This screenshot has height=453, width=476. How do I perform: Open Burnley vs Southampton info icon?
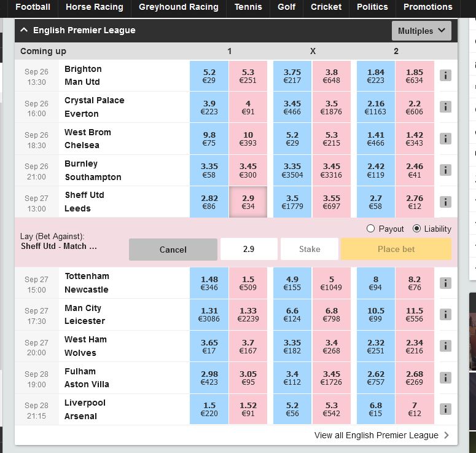(446, 170)
